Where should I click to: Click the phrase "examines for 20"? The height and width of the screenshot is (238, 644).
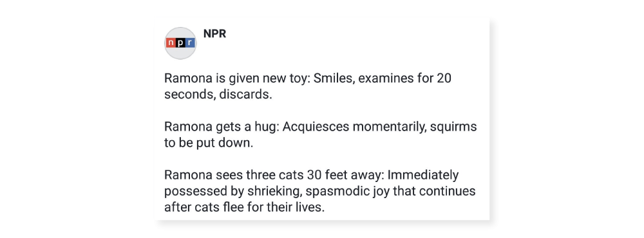click(x=404, y=78)
